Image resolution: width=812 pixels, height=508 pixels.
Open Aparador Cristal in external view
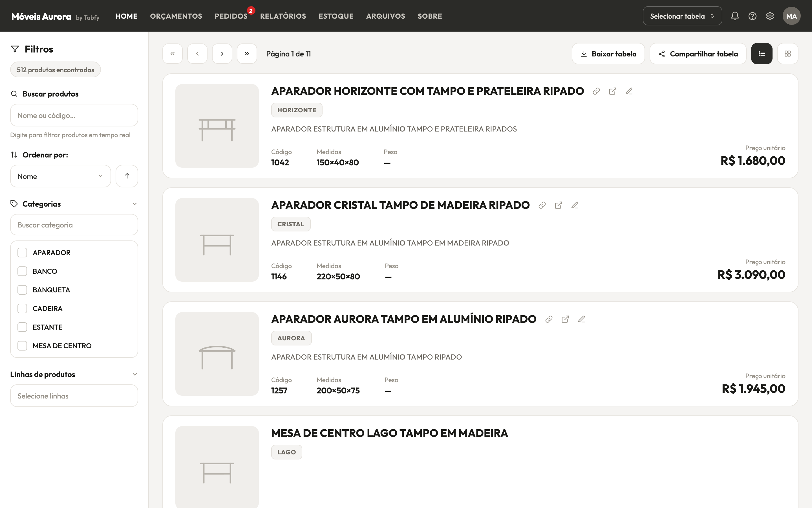pyautogui.click(x=558, y=205)
